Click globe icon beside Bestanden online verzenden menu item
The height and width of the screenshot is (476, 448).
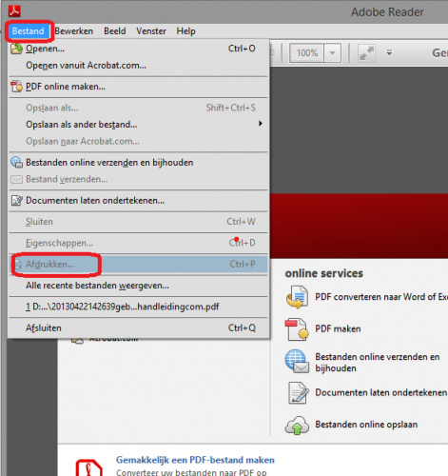click(x=16, y=162)
